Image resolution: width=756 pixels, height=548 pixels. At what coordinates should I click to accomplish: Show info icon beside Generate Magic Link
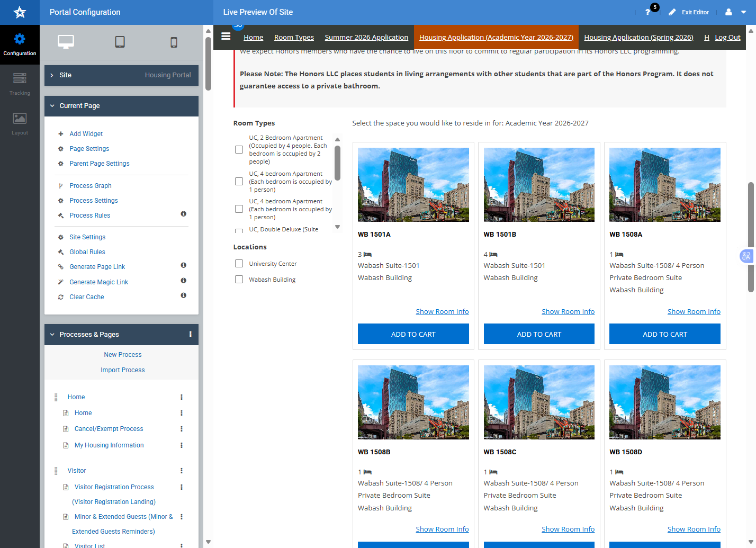(183, 281)
